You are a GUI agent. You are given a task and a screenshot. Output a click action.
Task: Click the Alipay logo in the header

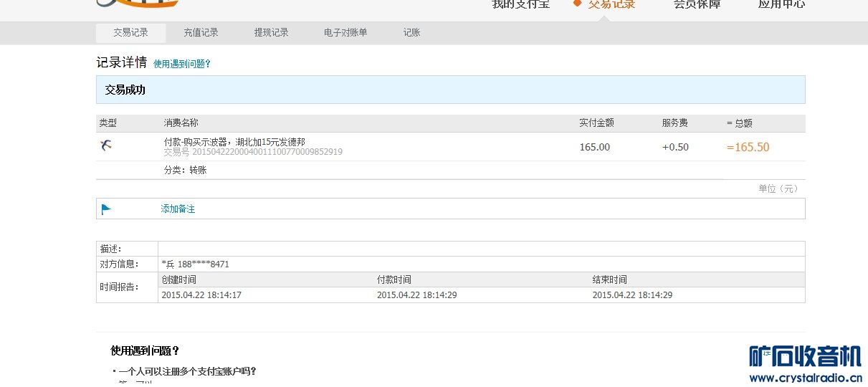pos(138,4)
